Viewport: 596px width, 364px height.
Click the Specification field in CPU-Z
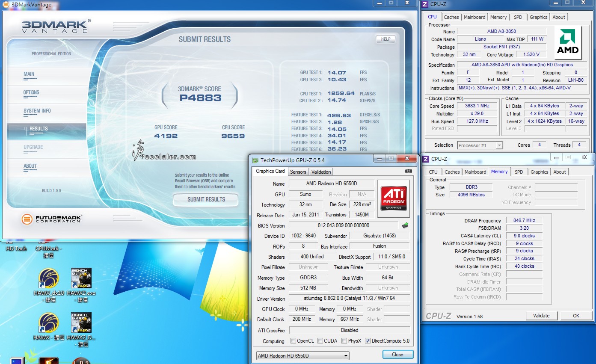click(x=522, y=65)
